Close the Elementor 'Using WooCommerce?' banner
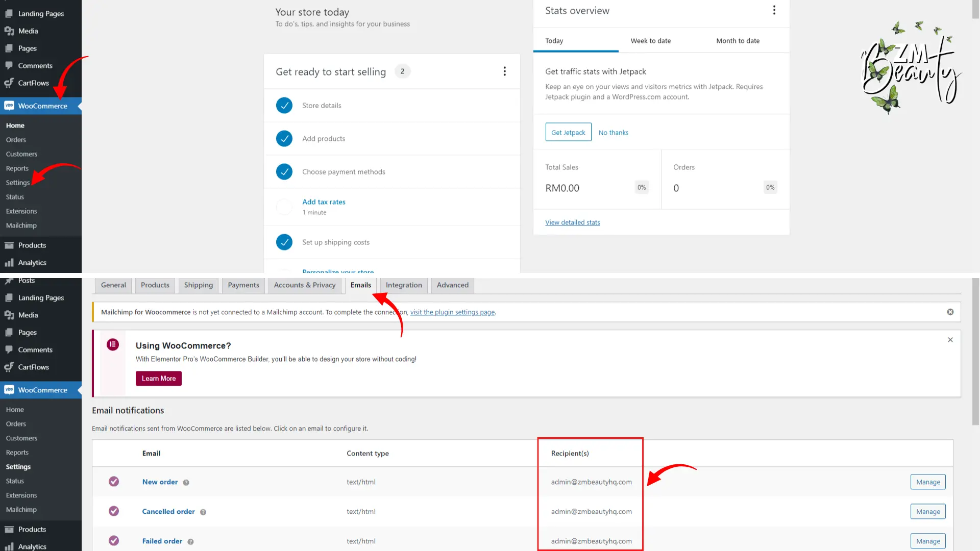This screenshot has height=551, width=980. coord(950,340)
